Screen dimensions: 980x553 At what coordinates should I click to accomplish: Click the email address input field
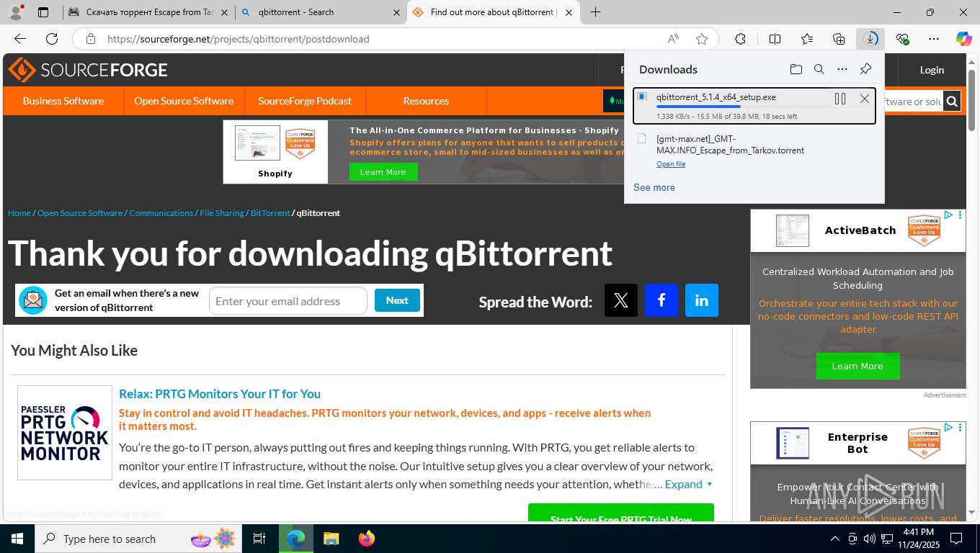(x=288, y=301)
